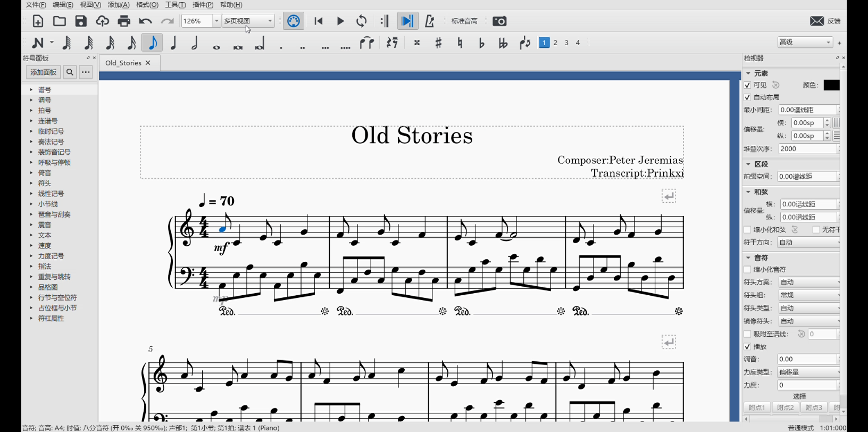The height and width of the screenshot is (432, 868).
Task: Click the black 颜色 color swatch
Action: pyautogui.click(x=831, y=85)
